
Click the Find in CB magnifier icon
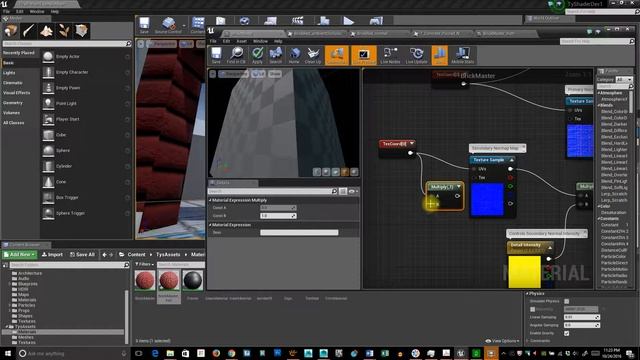click(236, 55)
